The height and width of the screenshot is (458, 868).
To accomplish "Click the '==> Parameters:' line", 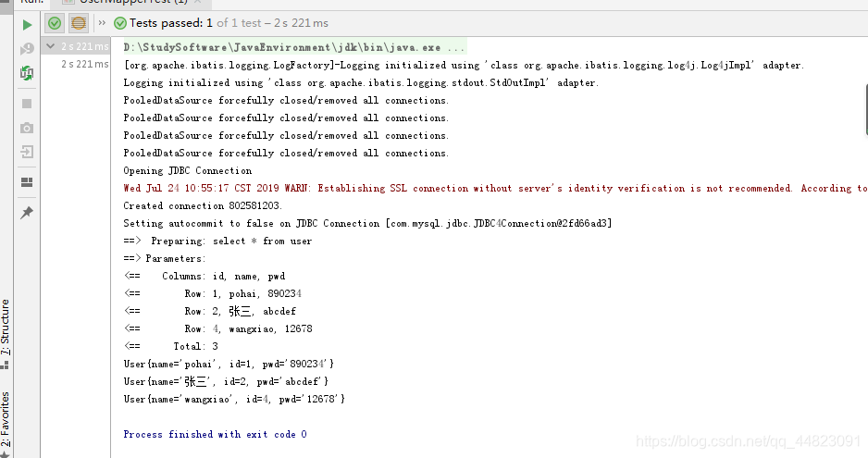I will (165, 259).
